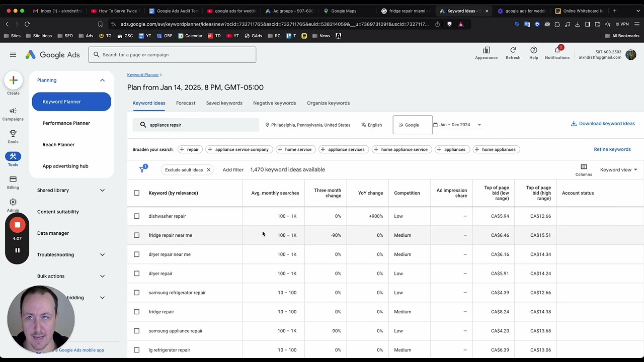This screenshot has height=362, width=644.
Task: Remove the Exclude adult ideas filter
Action: point(208,170)
